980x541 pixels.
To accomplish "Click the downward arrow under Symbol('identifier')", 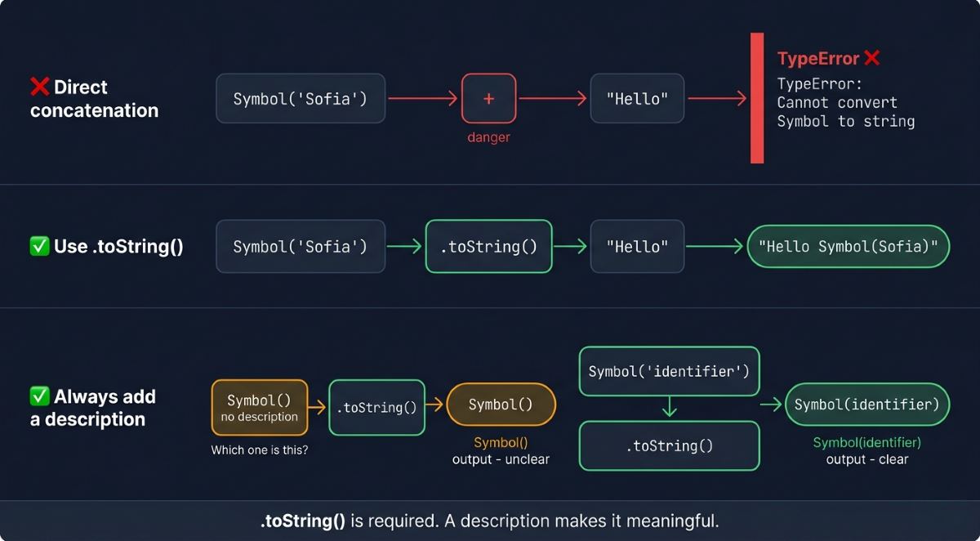I will tap(669, 405).
